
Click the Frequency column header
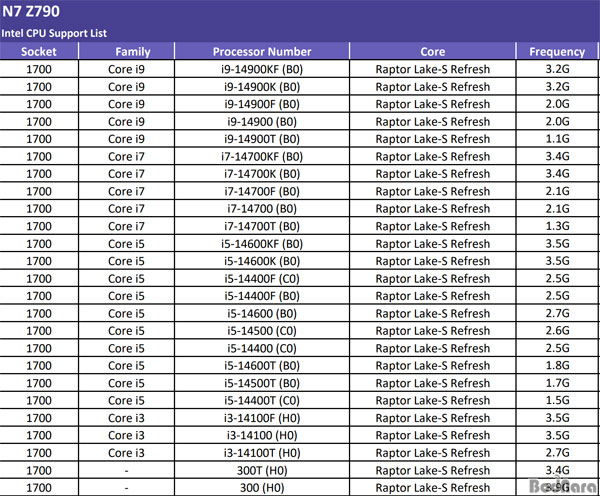coord(557,52)
